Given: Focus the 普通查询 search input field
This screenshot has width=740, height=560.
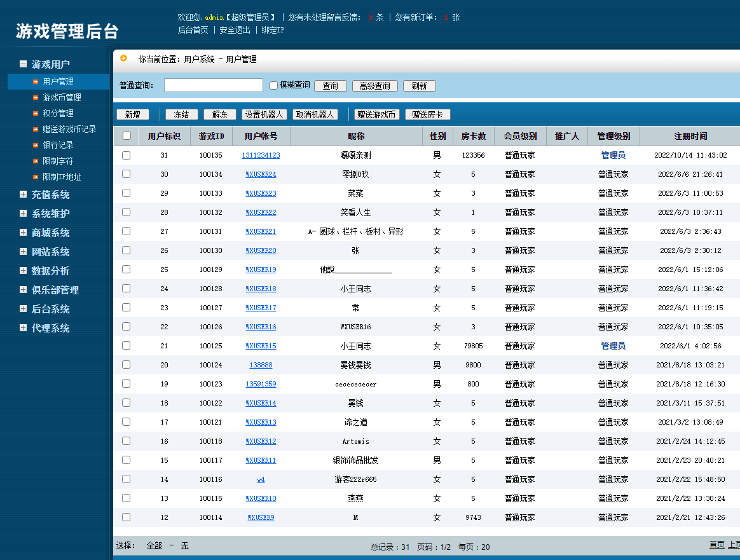Looking at the screenshot, I should (x=214, y=85).
